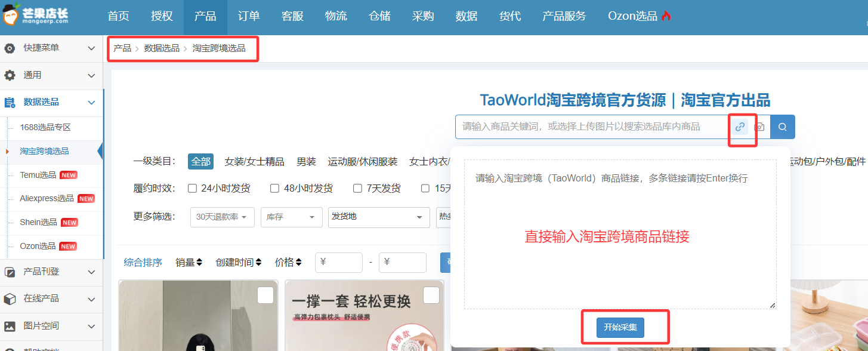Expand the 通用 section chevron

click(x=91, y=75)
